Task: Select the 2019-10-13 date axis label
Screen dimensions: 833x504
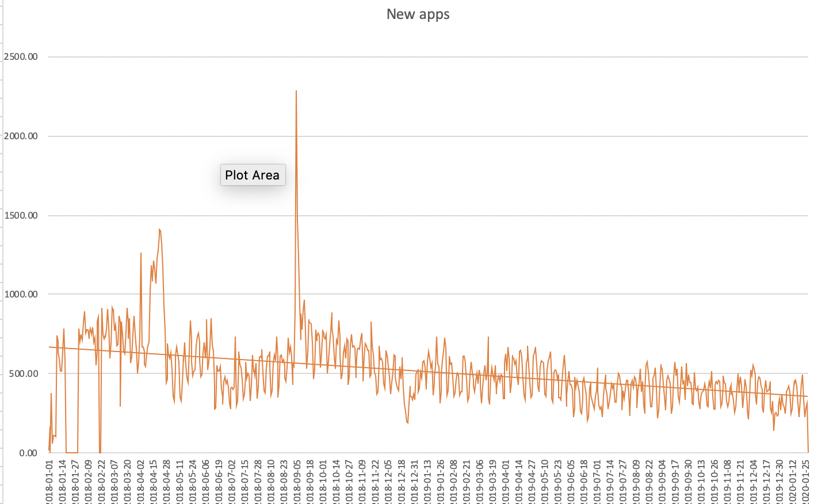Action: coord(701,481)
